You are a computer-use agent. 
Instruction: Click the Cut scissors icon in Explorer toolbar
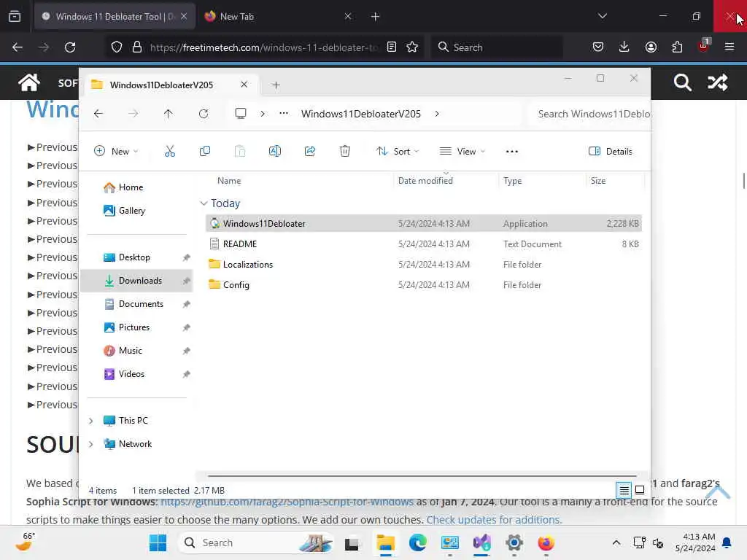169,152
